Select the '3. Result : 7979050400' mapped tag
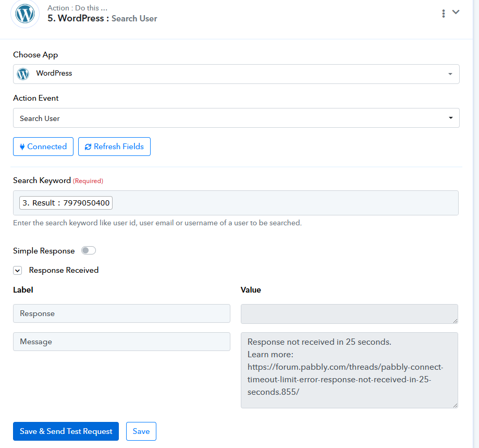 pos(66,203)
